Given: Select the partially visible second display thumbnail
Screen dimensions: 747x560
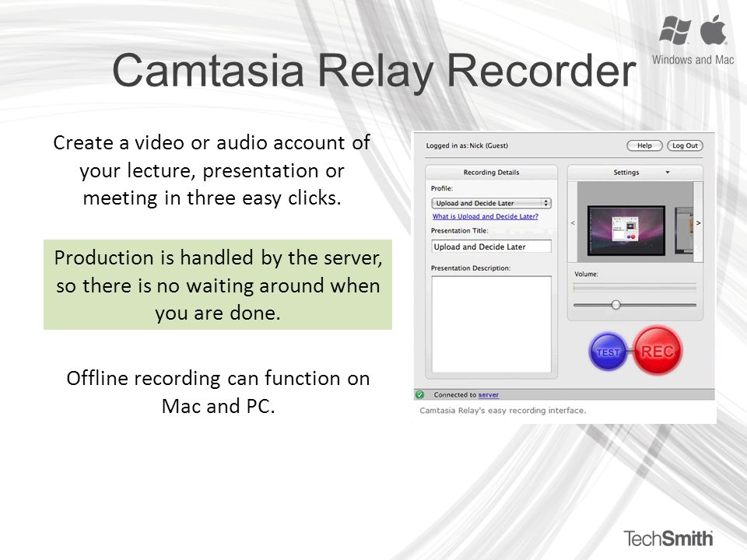Looking at the screenshot, I should (x=684, y=230).
